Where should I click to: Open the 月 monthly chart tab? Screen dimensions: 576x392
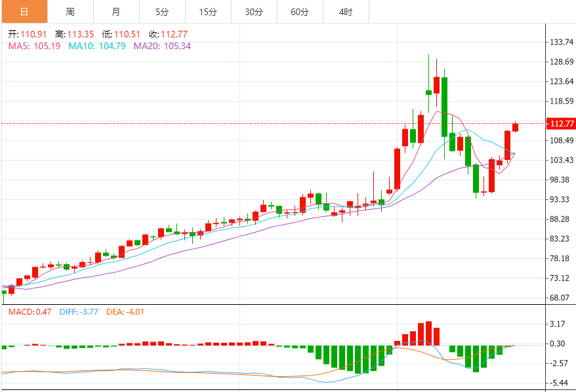pos(116,12)
